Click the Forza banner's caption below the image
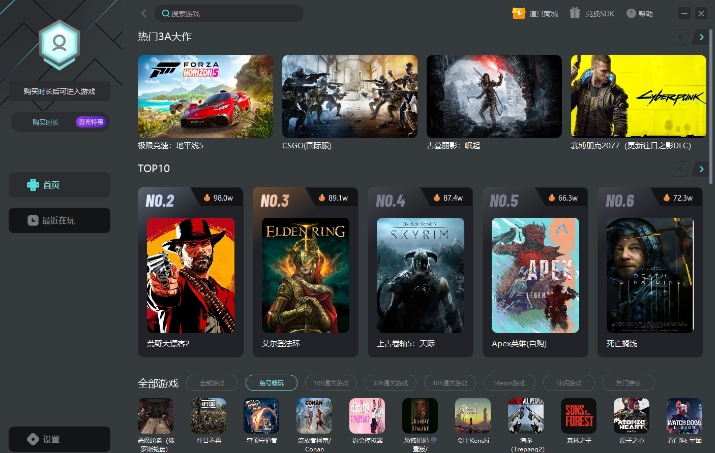 pyautogui.click(x=171, y=146)
